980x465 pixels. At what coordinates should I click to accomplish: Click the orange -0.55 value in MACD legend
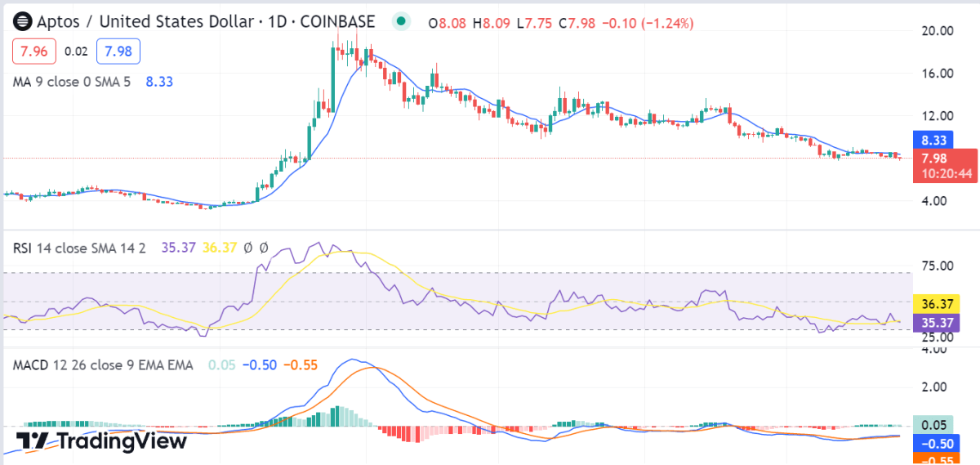pyautogui.click(x=301, y=365)
